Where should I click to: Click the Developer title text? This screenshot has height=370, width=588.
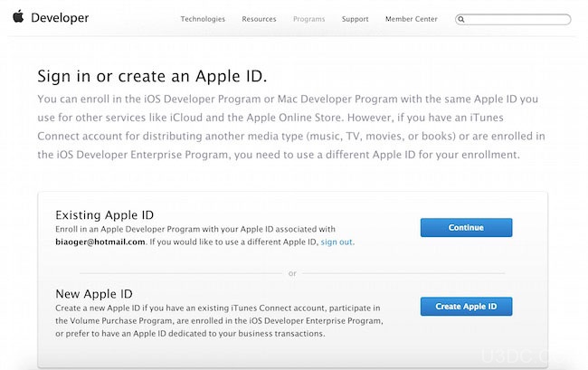(x=60, y=17)
